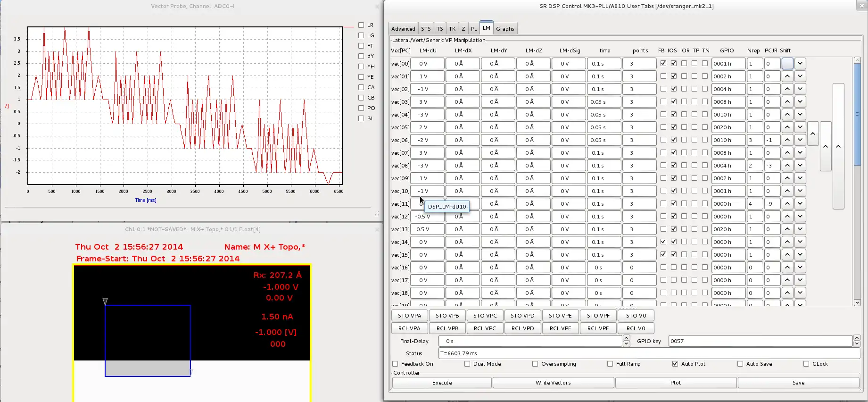The height and width of the screenshot is (402, 868).
Task: Switch to the Graphs tab
Action: 505,29
